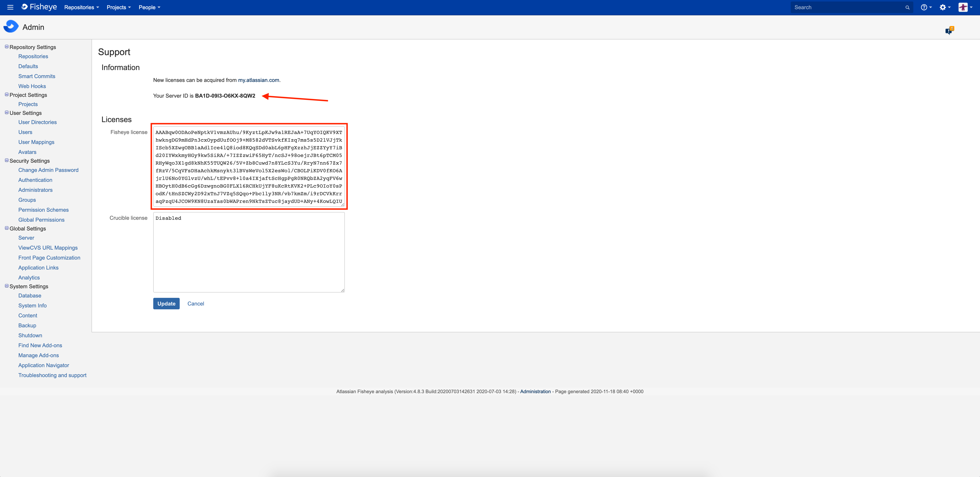This screenshot has height=477, width=980.
Task: Open the hamburger sidebar menu icon
Action: tap(10, 7)
